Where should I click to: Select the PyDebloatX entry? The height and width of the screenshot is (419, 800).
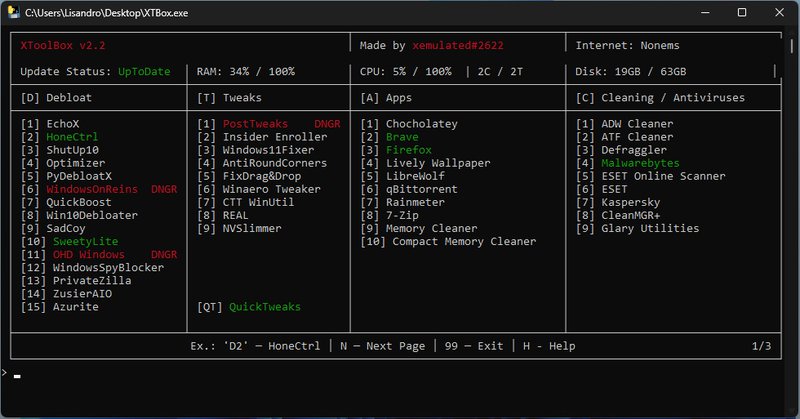tap(66, 176)
